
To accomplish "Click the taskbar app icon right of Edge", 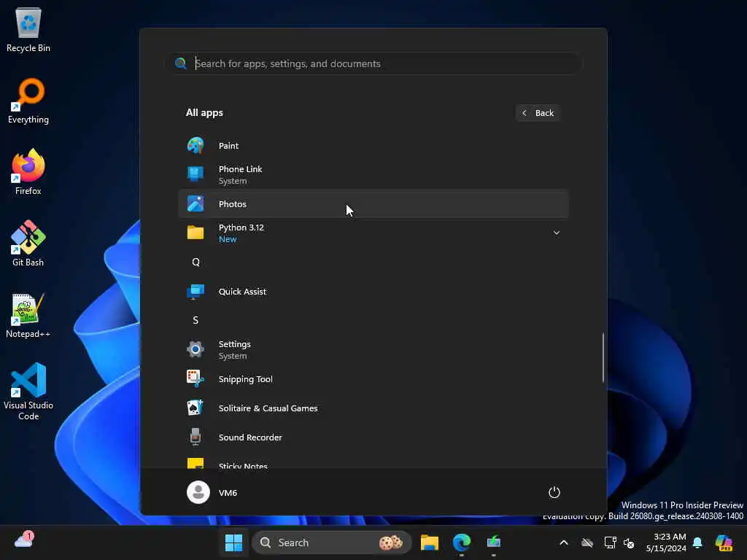I will tap(494, 542).
